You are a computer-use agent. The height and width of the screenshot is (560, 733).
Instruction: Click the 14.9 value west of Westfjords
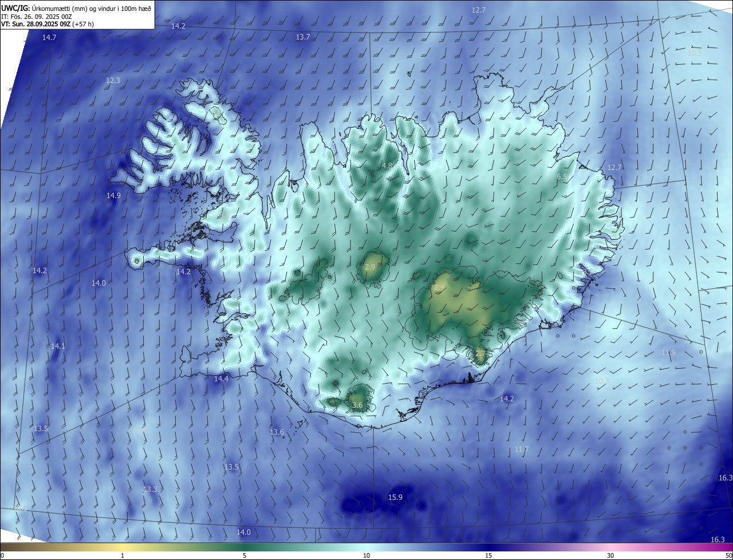[113, 196]
